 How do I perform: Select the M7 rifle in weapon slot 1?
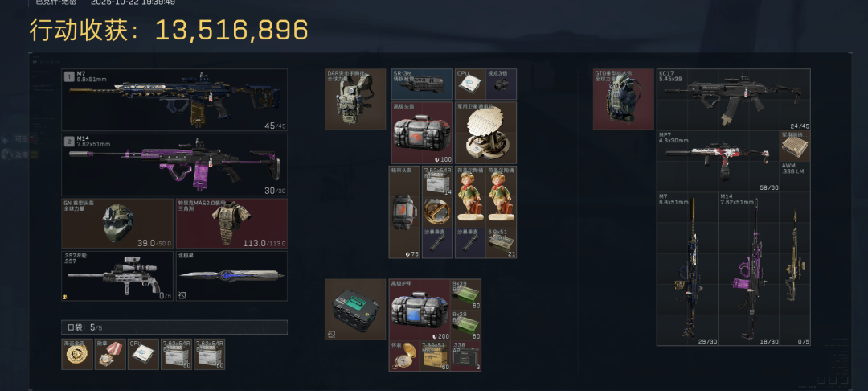tap(174, 100)
